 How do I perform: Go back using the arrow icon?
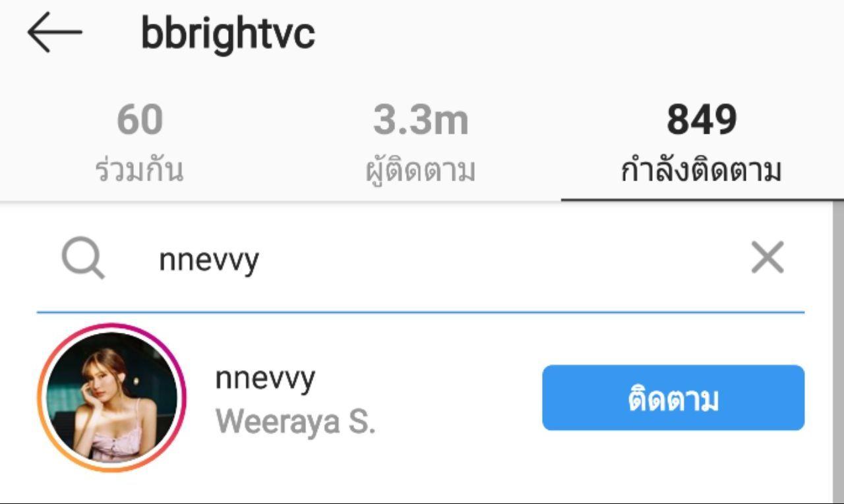[55, 32]
